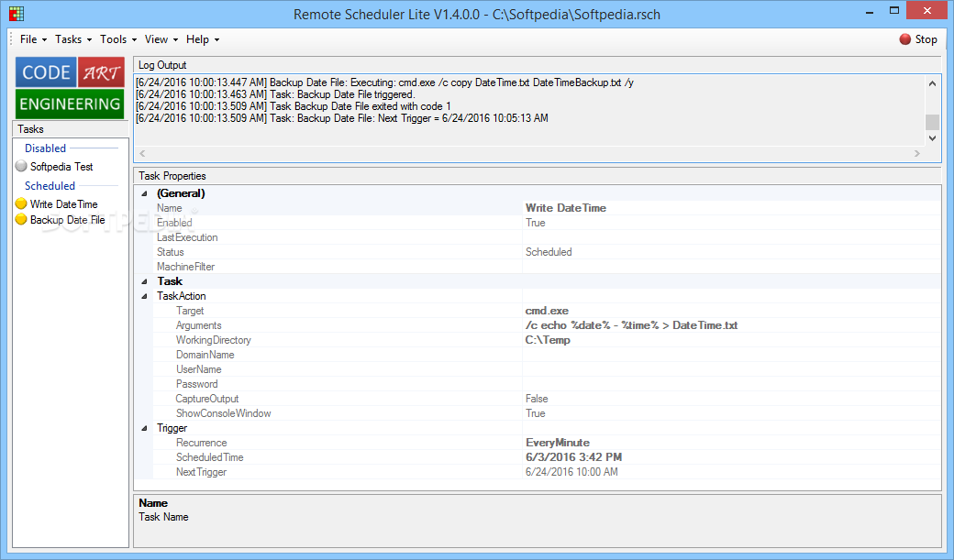Click the Code Art Engineering logo
Viewport: 954px width, 560px height.
(x=70, y=88)
